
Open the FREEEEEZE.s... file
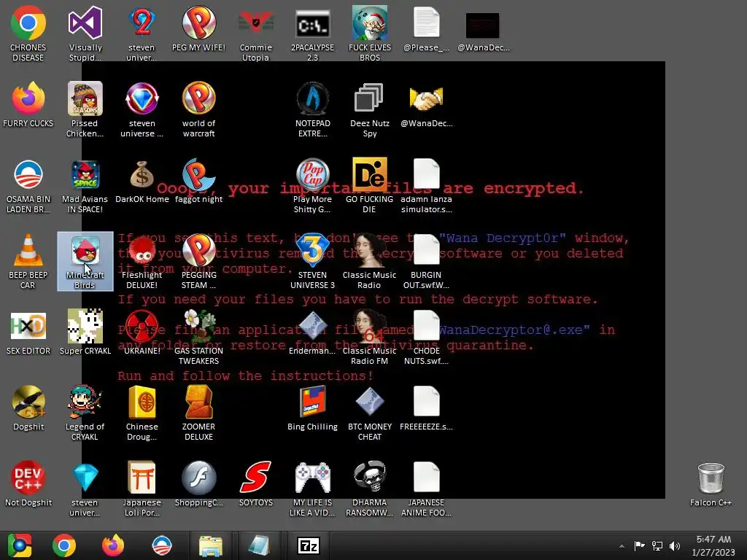click(x=426, y=402)
